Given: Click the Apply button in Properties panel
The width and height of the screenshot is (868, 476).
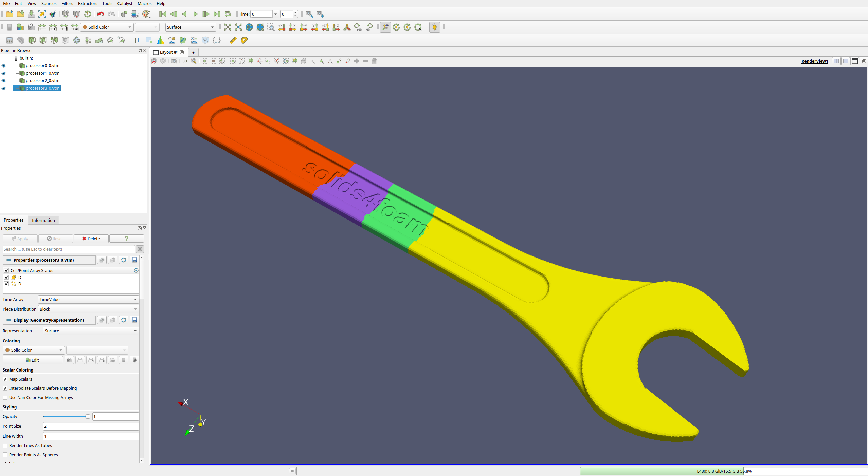Looking at the screenshot, I should tap(19, 239).
